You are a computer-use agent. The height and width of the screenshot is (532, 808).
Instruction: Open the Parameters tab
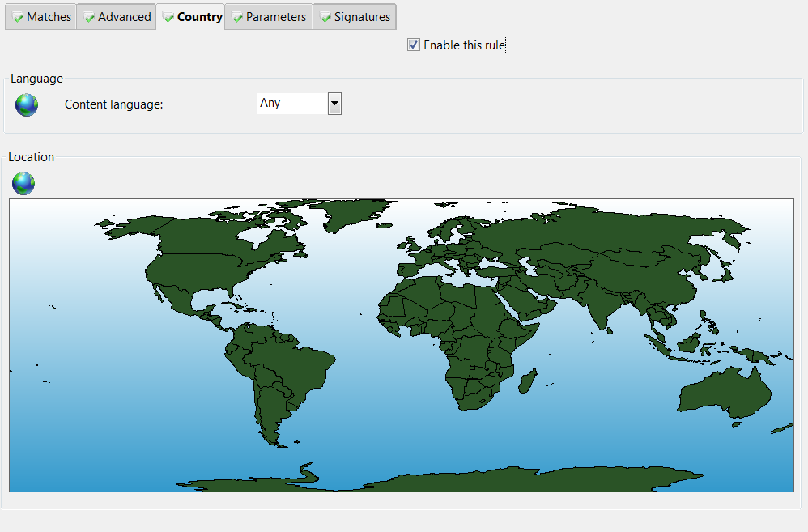point(269,17)
